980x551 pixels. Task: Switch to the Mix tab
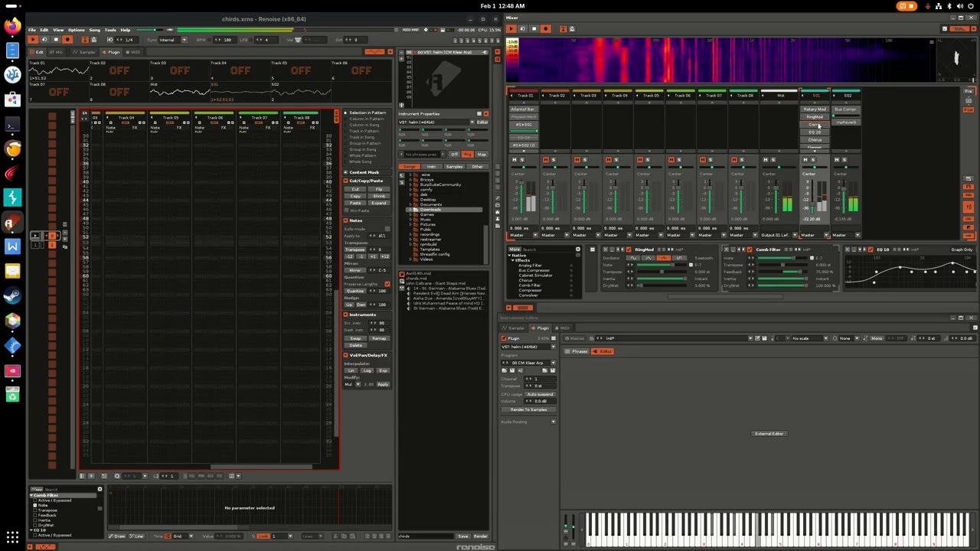click(55, 52)
